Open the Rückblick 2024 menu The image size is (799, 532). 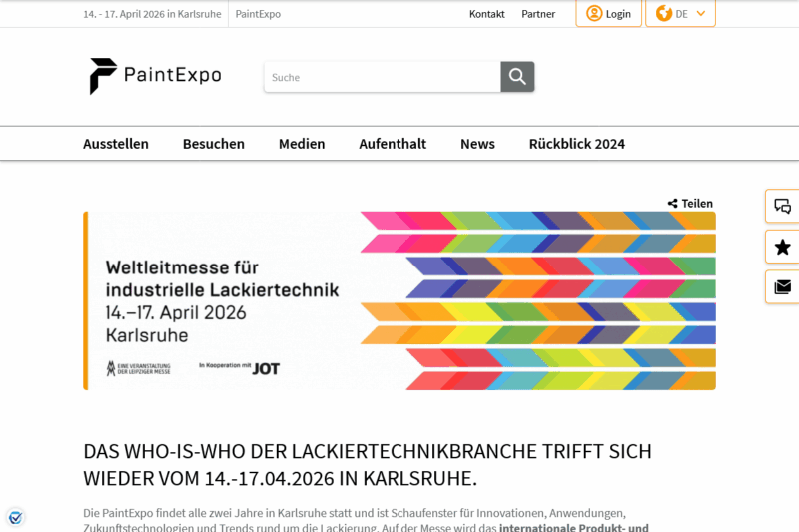point(577,144)
